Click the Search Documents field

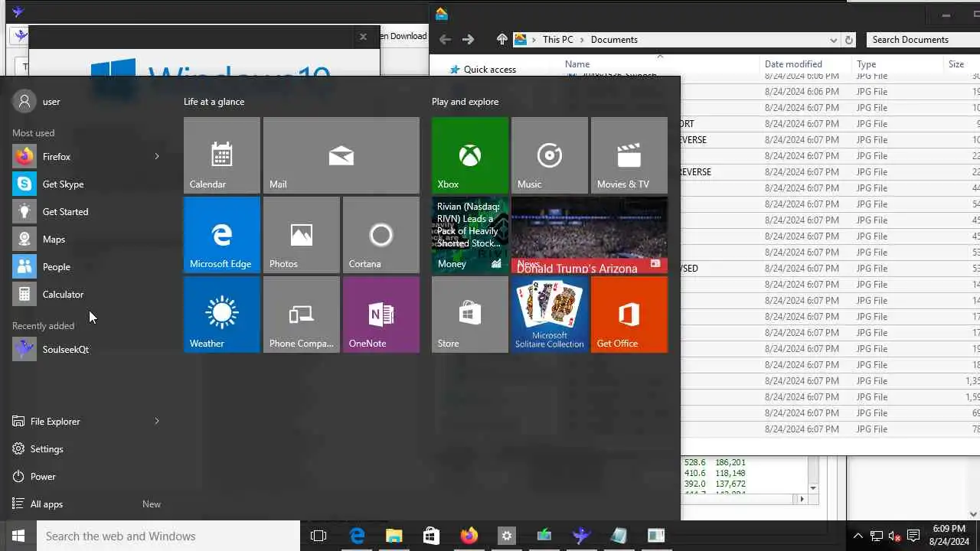point(923,40)
